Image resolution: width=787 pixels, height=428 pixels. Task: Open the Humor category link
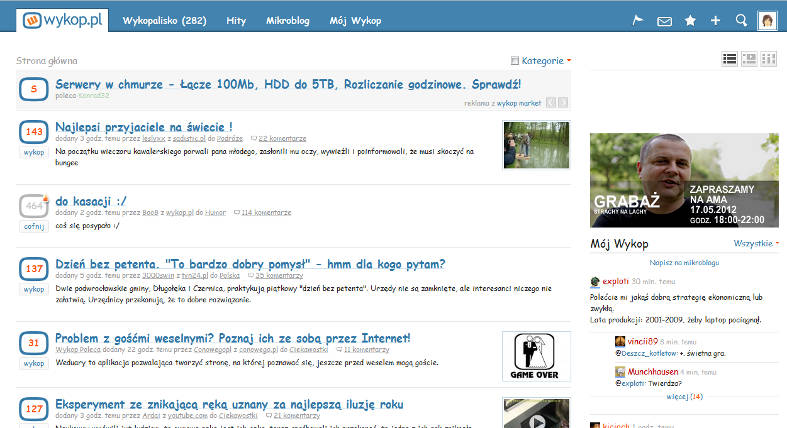[x=215, y=213]
